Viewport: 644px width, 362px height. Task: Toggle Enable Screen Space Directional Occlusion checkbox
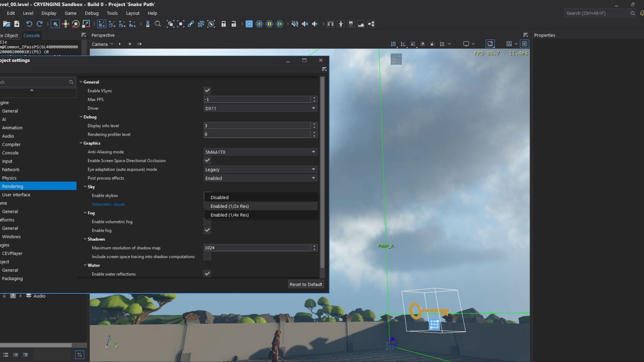click(x=207, y=161)
